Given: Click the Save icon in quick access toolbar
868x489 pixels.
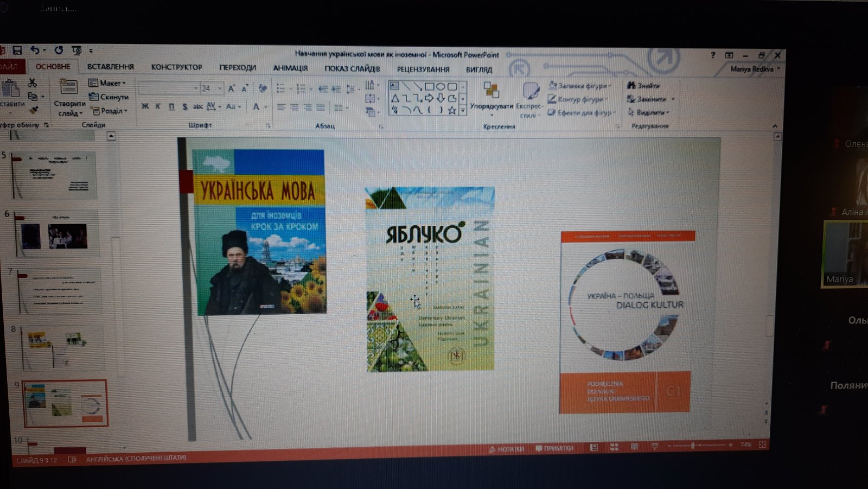Looking at the screenshot, I should [17, 50].
